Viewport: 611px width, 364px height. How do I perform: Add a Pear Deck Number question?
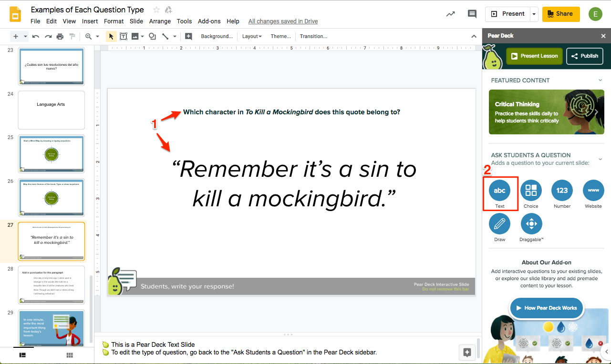(x=562, y=191)
